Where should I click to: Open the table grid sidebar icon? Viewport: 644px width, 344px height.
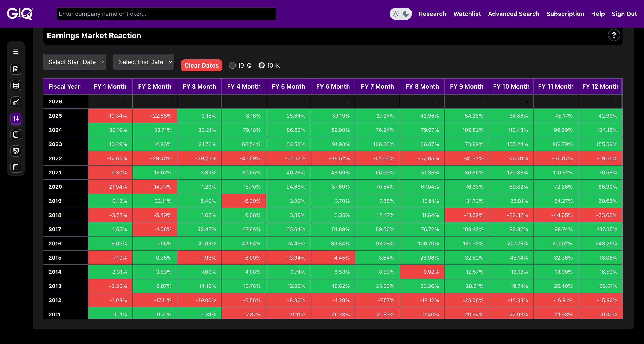[16, 86]
